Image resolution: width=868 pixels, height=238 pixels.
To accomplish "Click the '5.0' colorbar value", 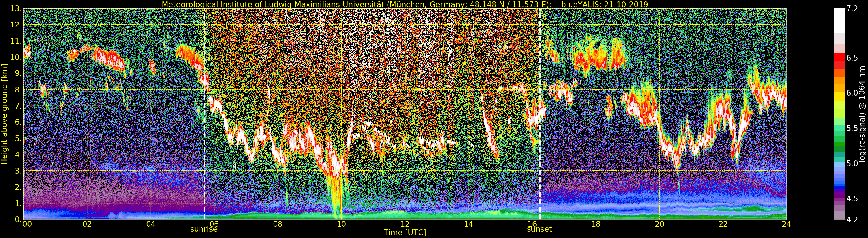I will (x=852, y=163).
